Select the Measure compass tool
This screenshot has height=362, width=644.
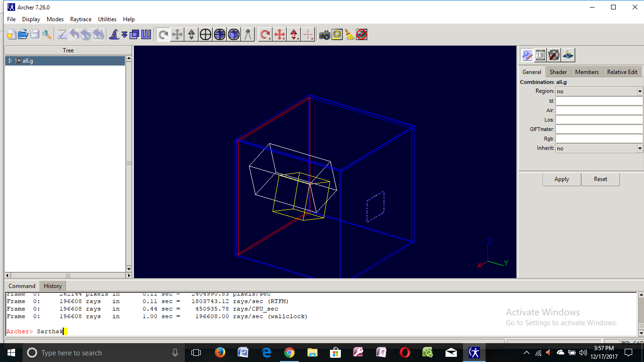point(248,34)
